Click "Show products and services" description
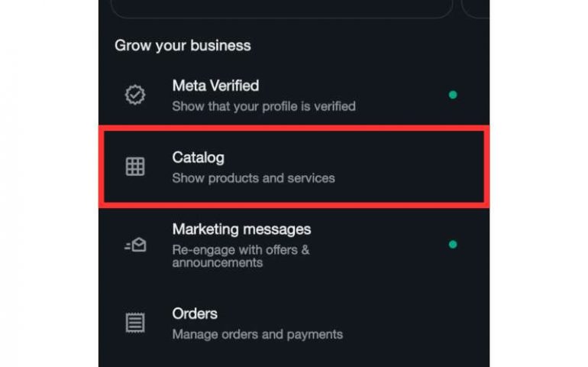The height and width of the screenshot is (367, 588). coord(253,178)
